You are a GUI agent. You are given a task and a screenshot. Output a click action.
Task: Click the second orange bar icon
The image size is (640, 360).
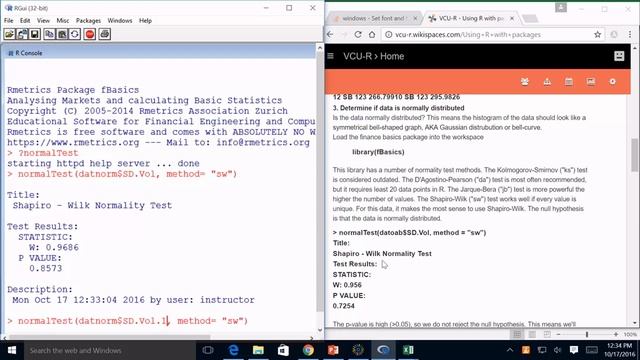pos(547,82)
